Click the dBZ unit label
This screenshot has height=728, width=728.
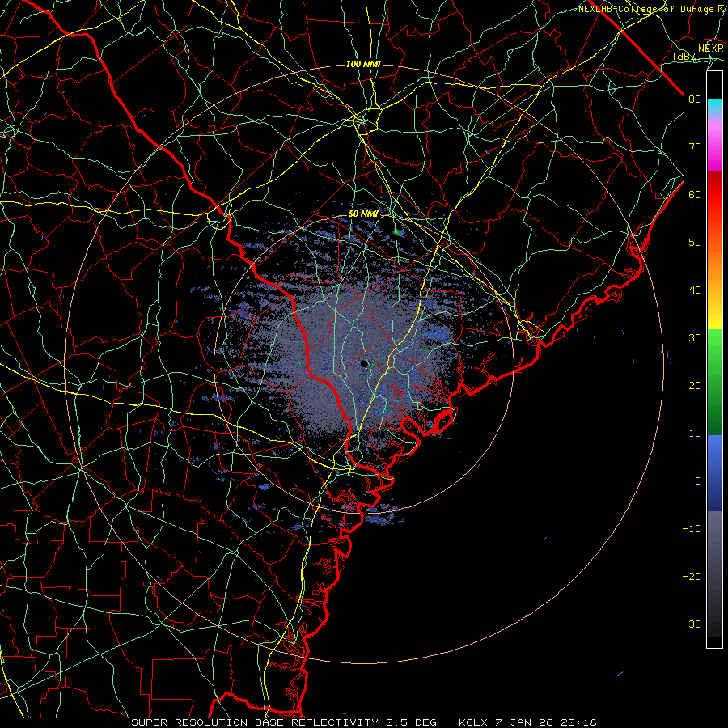pos(687,56)
